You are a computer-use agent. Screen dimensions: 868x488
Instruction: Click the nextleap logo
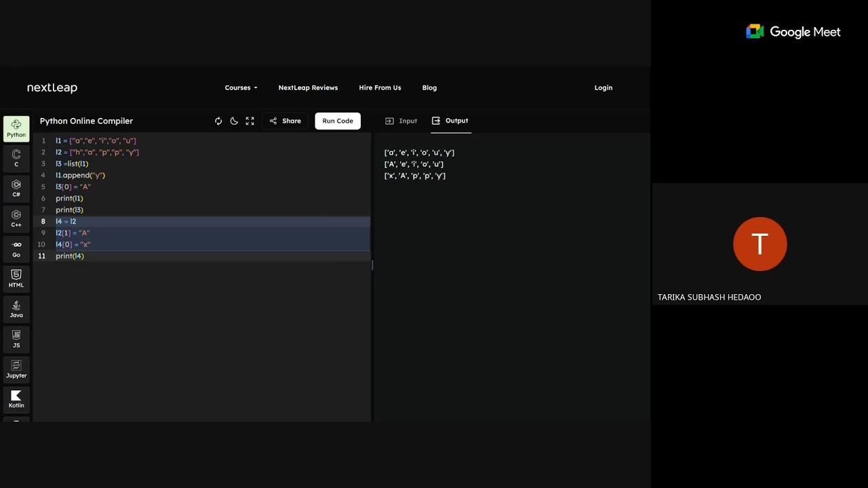[x=52, y=87]
